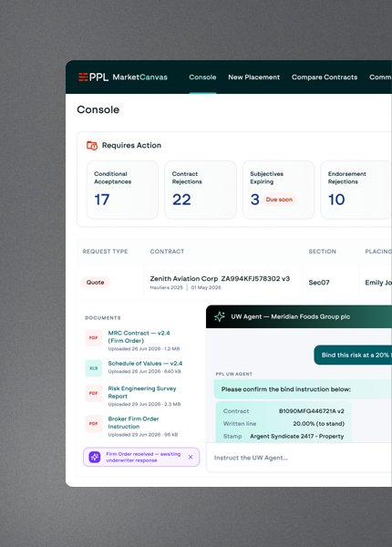This screenshot has height=547, width=392.
Task: Click PDF icon for Broker Firm Order
Action: click(x=94, y=424)
